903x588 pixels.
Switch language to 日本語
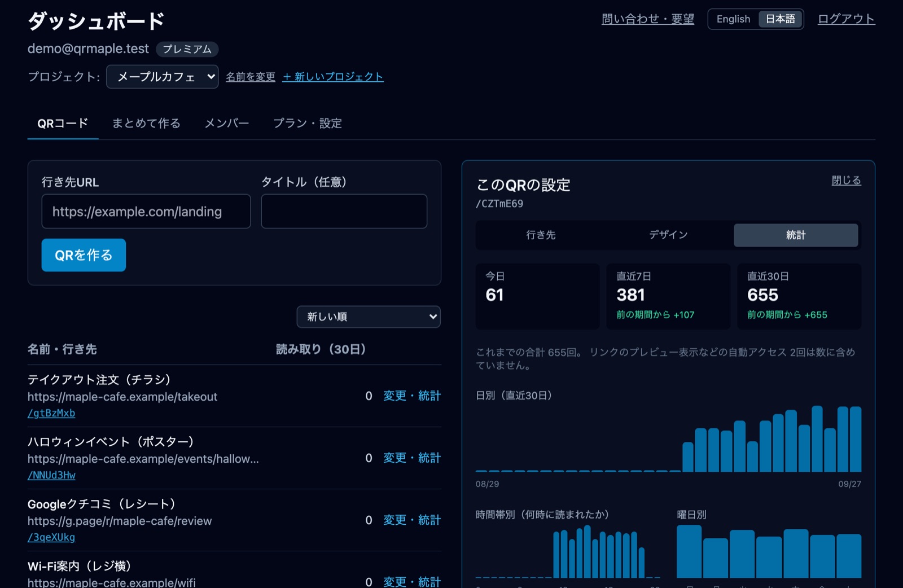780,19
